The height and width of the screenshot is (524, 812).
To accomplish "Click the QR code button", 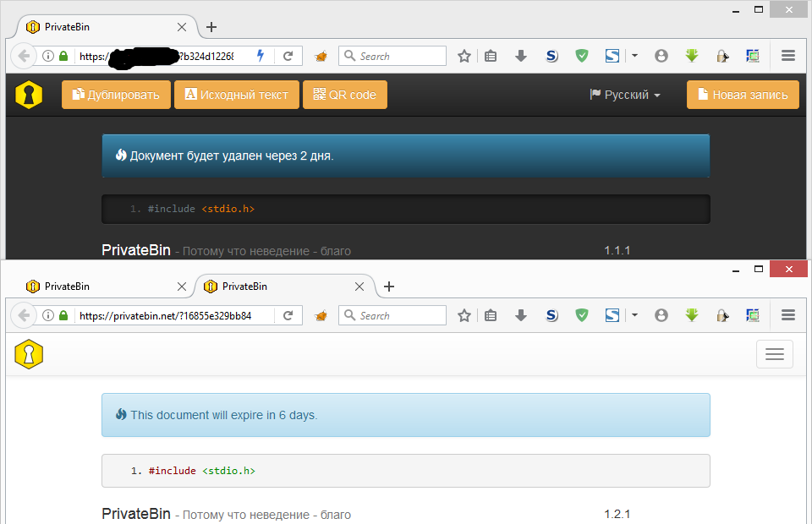I will (x=344, y=95).
